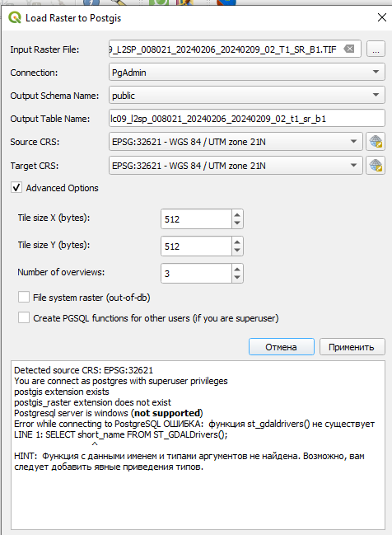This screenshot has height=535, width=392.
Task: Increase Number of overviews value
Action: pyautogui.click(x=237, y=269)
